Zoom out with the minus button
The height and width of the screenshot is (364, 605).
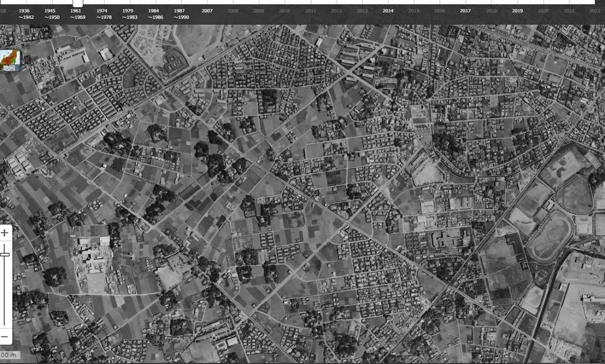(x=5, y=337)
